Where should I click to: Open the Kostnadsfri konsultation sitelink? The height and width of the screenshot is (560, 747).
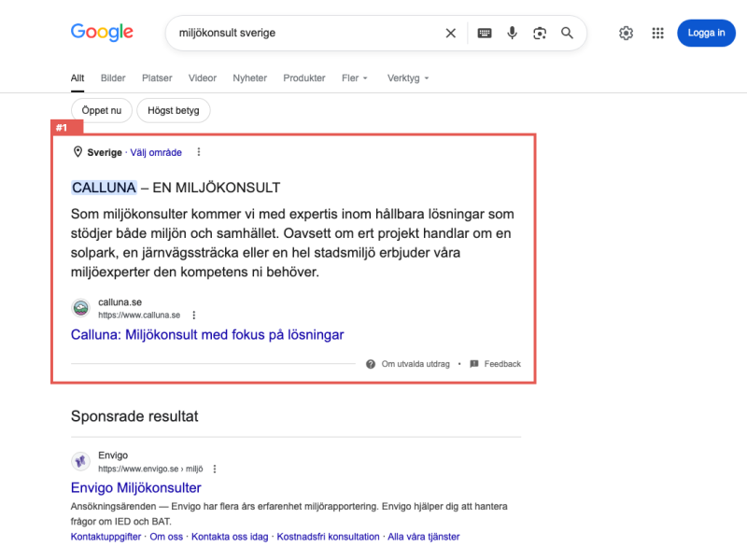(x=329, y=537)
